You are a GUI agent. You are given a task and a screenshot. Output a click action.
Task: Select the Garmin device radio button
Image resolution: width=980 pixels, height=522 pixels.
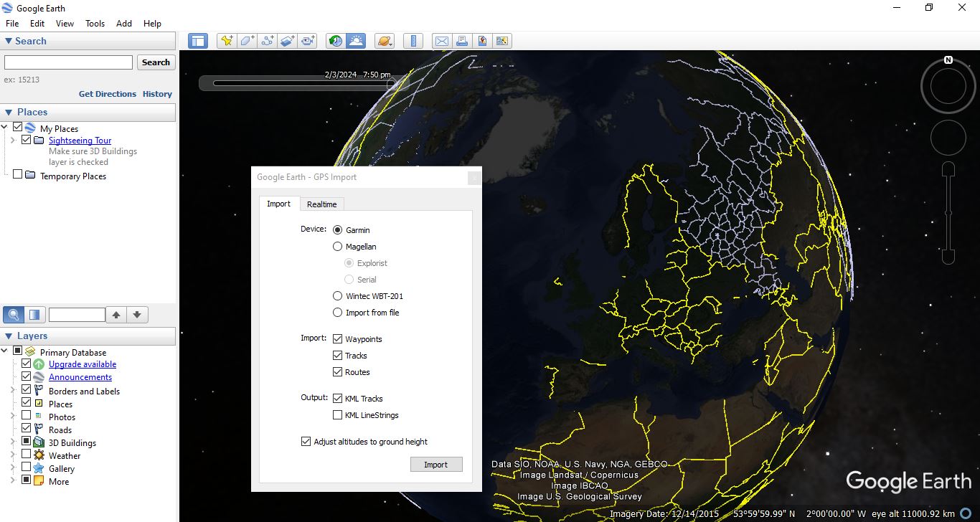tap(337, 230)
